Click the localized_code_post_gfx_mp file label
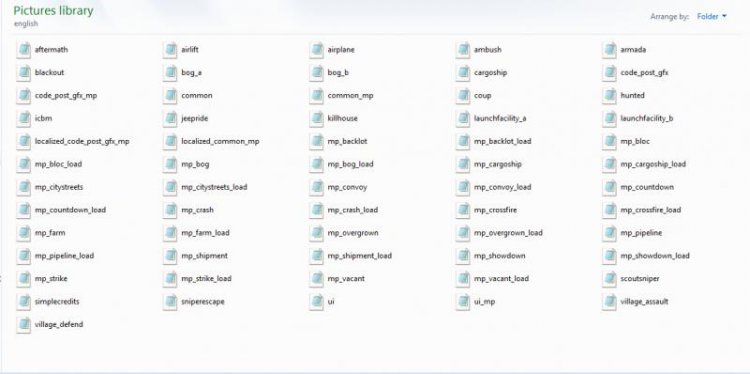Viewport: 750px width, 374px height. point(82,142)
